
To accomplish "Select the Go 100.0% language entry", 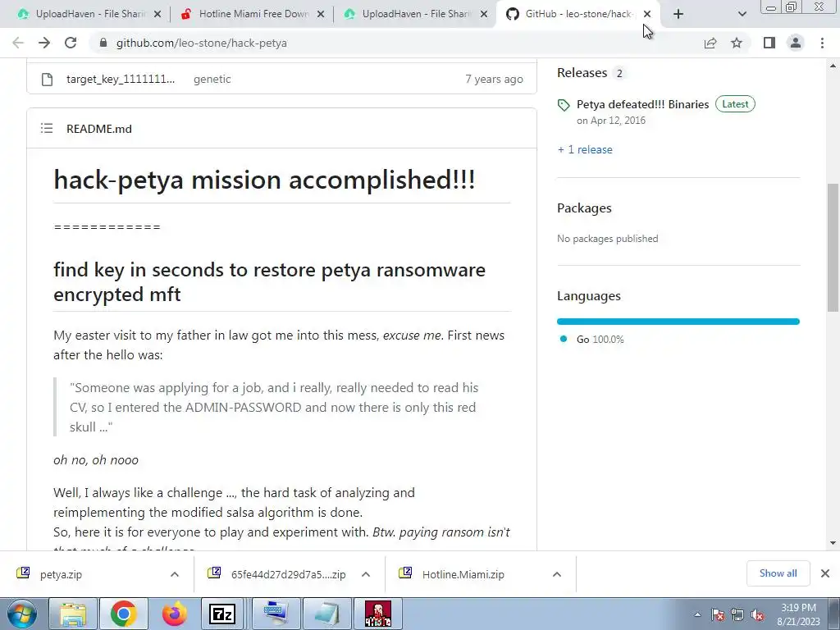I will 600,339.
